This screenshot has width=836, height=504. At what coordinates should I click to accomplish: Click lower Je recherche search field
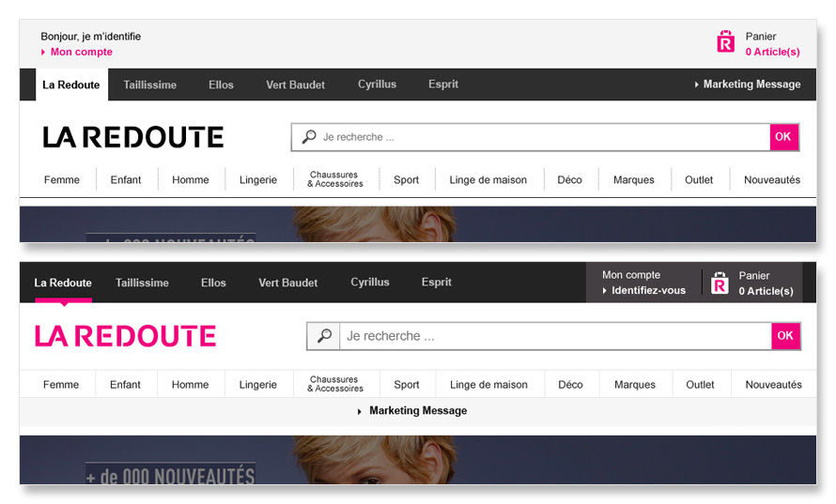[x=555, y=336]
